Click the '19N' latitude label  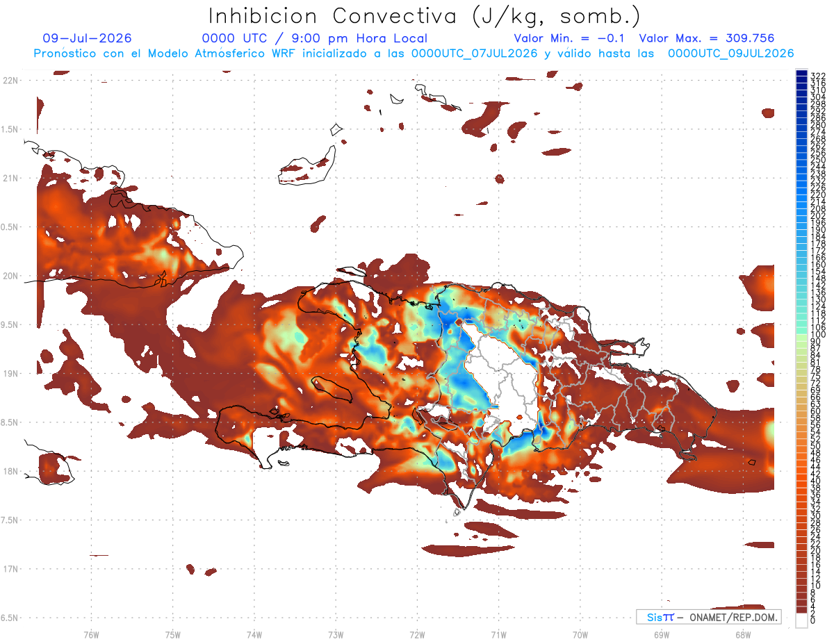point(10,374)
